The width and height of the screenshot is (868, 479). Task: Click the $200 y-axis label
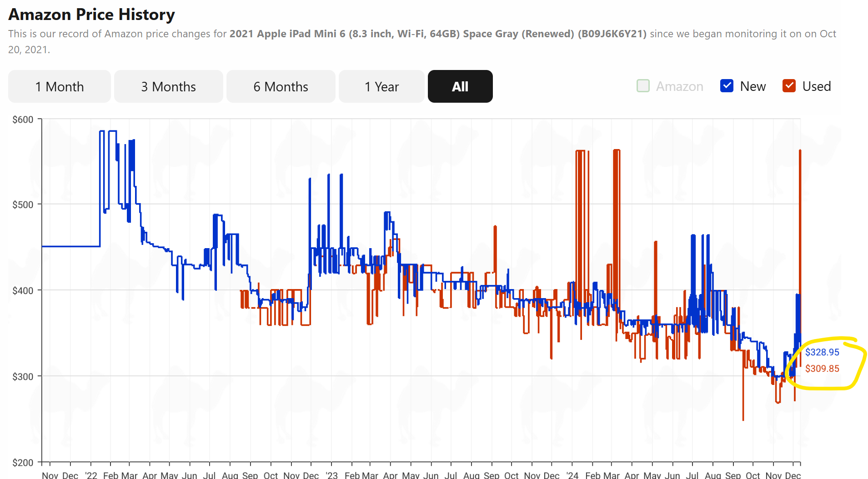tap(23, 463)
